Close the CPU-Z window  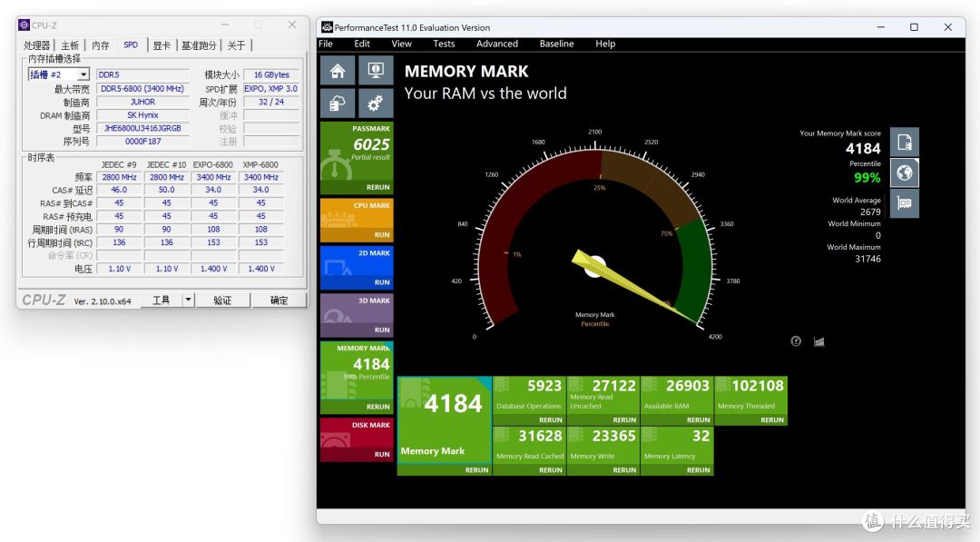[292, 25]
